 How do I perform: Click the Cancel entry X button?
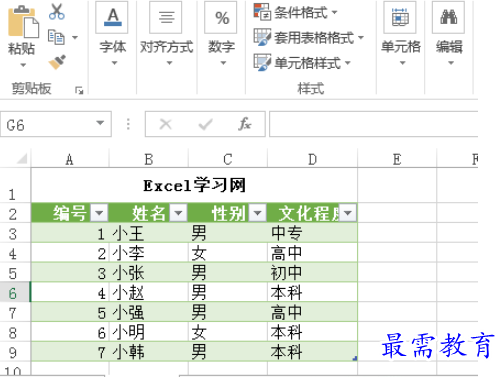(165, 124)
